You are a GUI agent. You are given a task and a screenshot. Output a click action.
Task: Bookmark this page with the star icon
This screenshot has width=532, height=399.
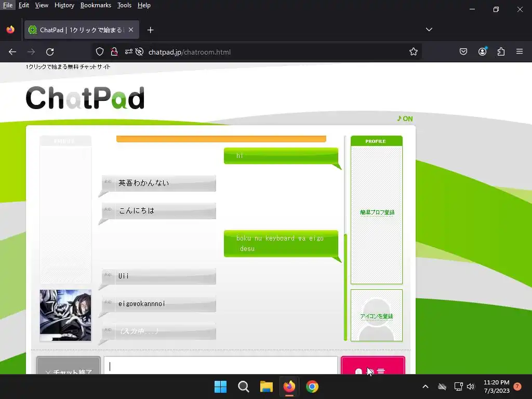point(413,51)
